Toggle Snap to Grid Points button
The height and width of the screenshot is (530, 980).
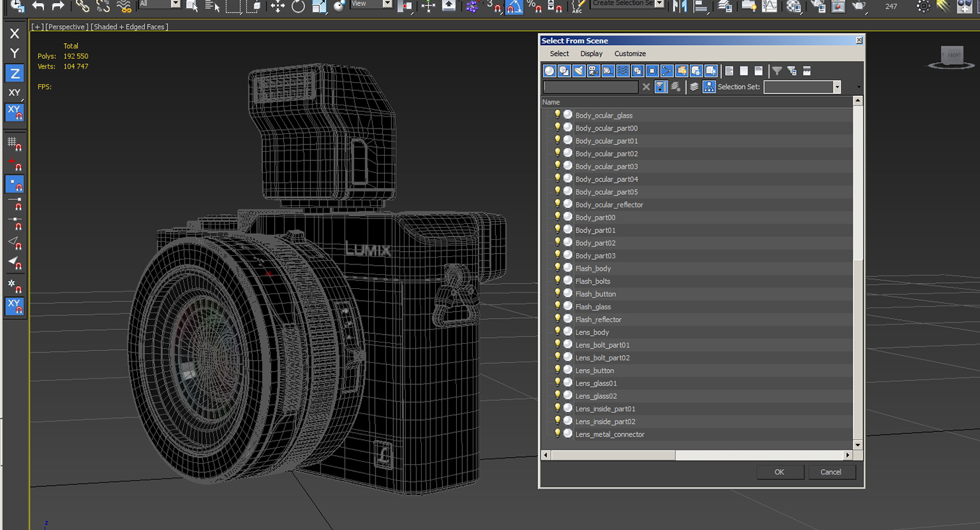[x=15, y=144]
